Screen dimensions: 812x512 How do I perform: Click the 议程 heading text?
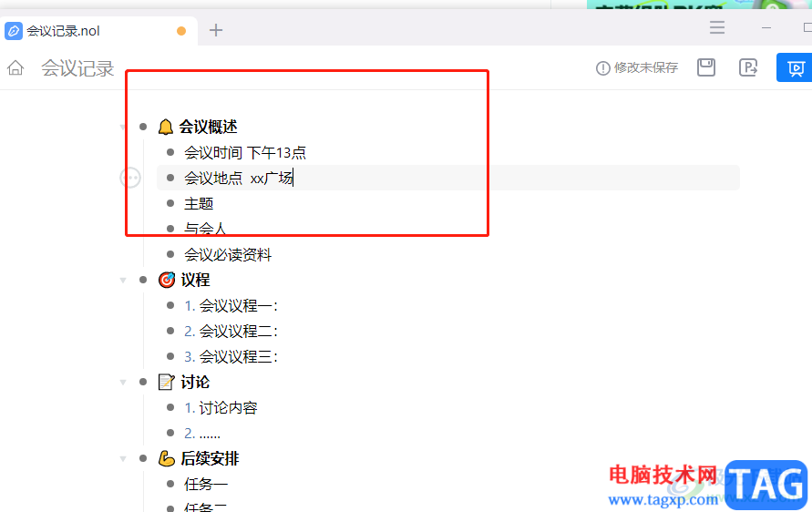click(x=195, y=280)
